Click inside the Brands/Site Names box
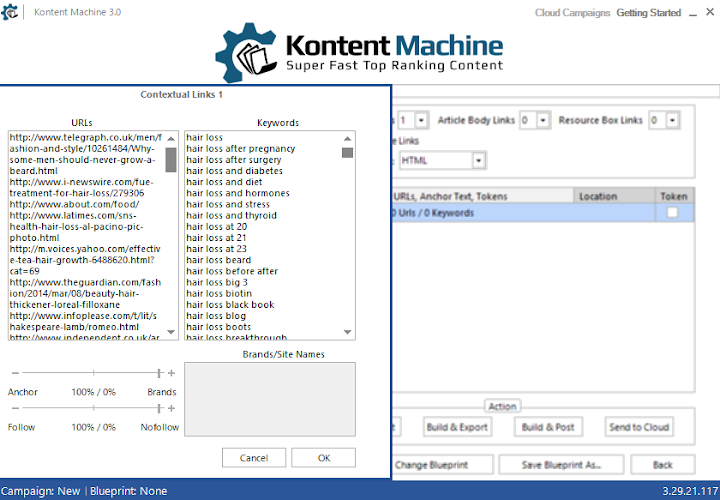 coord(270,399)
